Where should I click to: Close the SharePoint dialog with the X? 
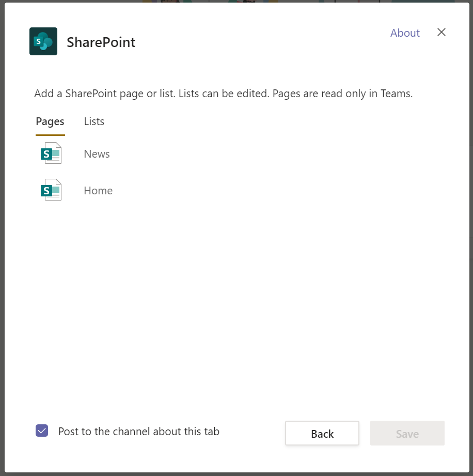tap(442, 32)
